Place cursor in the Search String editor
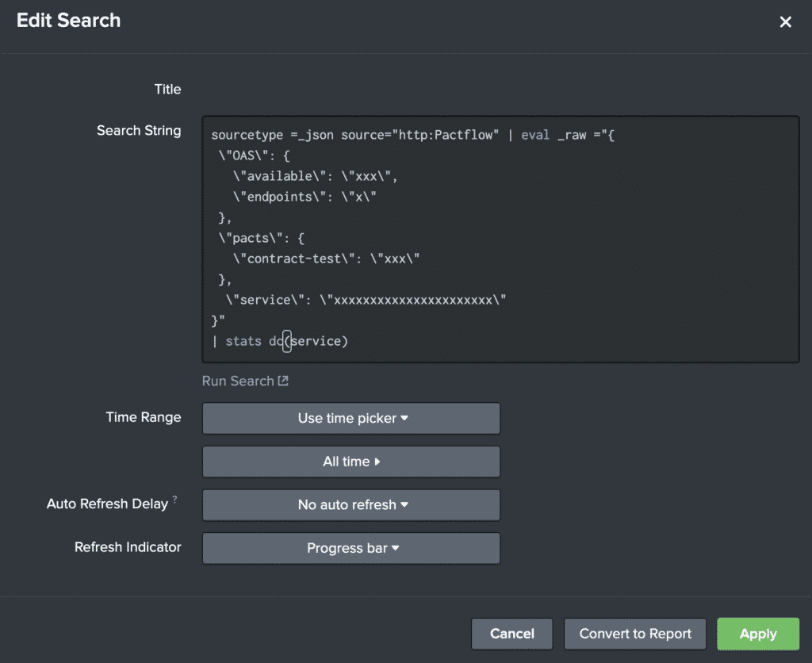Screen dimensions: 812x663 coord(500,238)
